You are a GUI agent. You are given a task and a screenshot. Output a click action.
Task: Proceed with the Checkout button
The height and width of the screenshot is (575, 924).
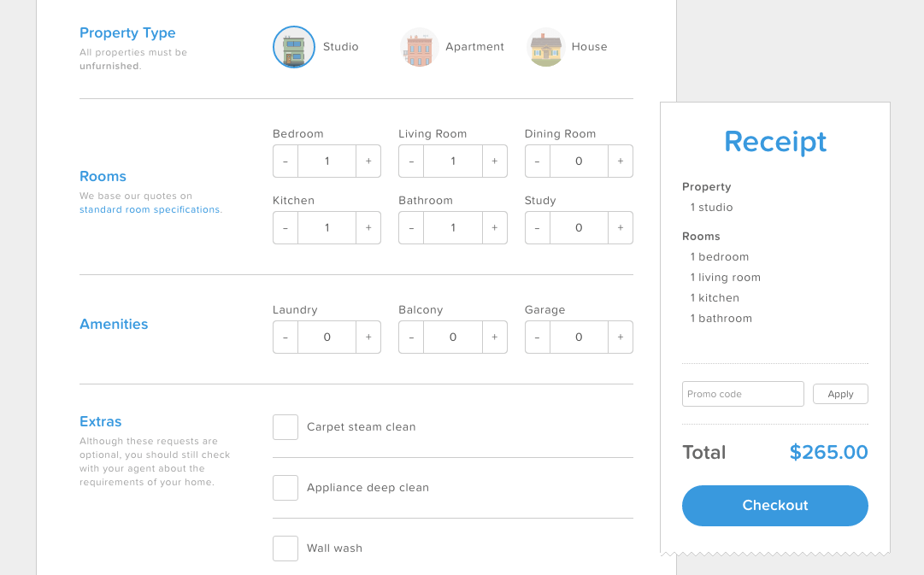point(774,506)
